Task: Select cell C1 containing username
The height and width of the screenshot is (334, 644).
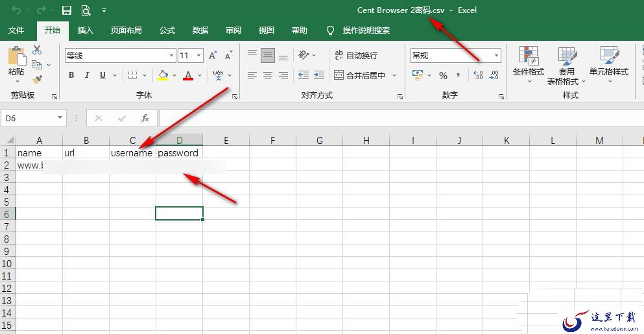Action: click(132, 153)
